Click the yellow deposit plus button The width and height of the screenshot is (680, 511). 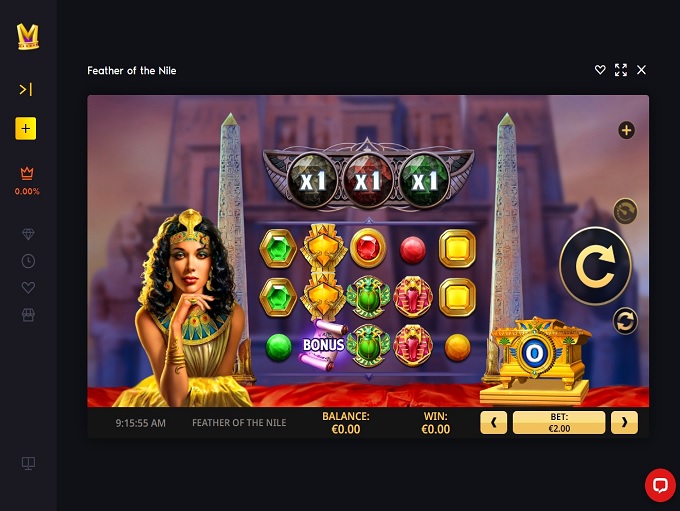(x=26, y=128)
